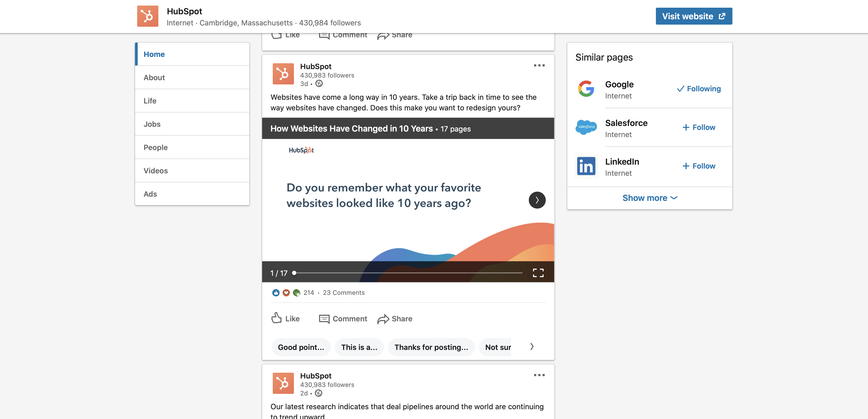Click the love heart reaction icon

pos(286,293)
